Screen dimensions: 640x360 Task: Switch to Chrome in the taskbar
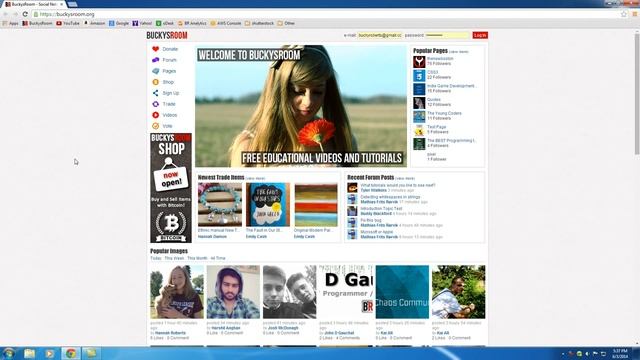pos(71,353)
